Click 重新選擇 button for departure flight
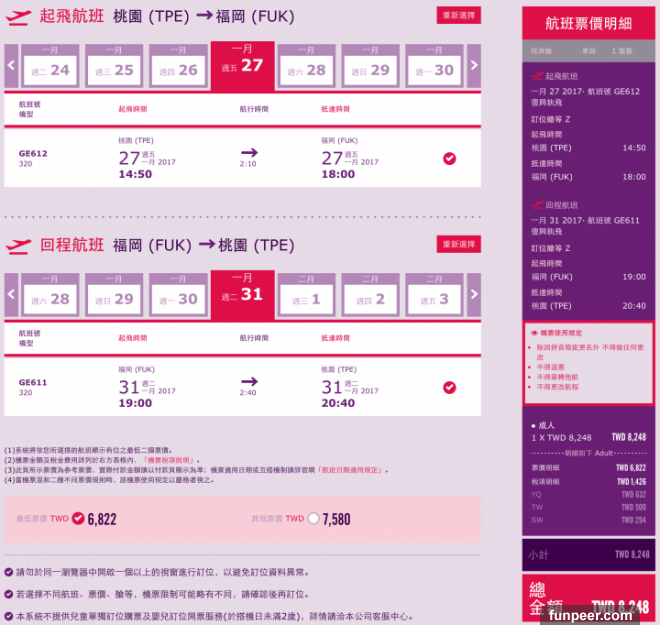The width and height of the screenshot is (660, 625). coord(458,16)
